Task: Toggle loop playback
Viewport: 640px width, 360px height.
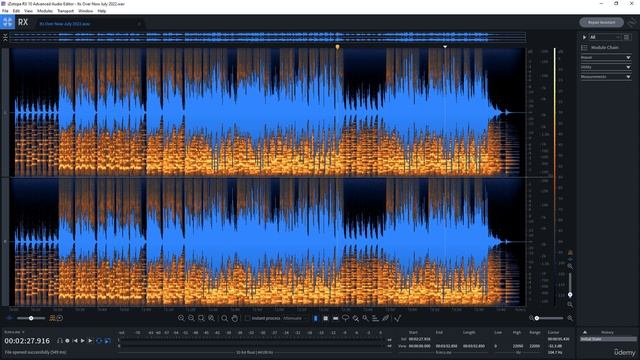Action: coord(99,340)
